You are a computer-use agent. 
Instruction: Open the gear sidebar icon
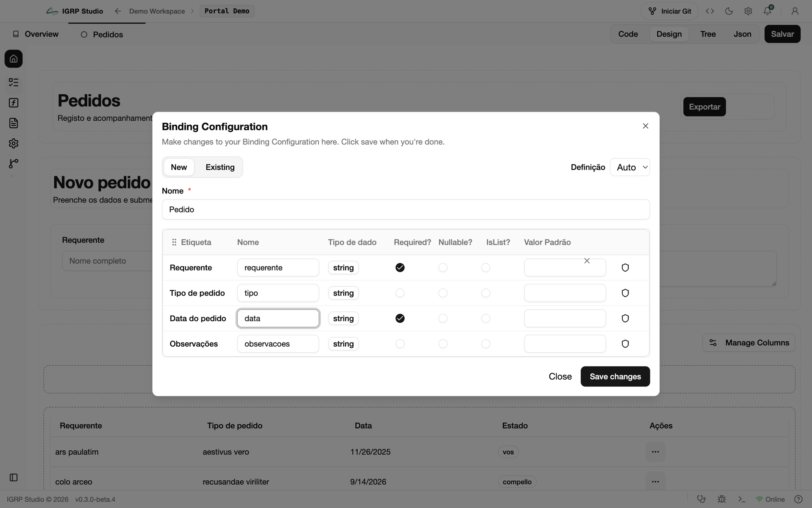pyautogui.click(x=13, y=143)
